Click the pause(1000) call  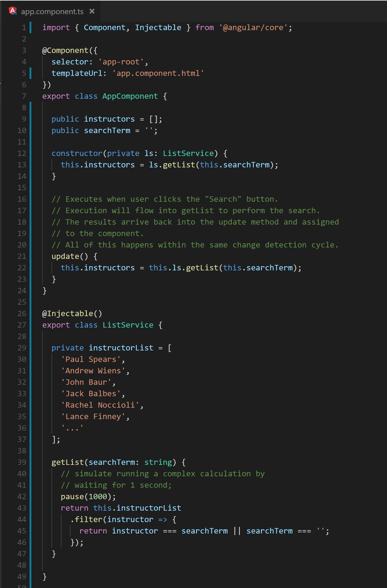(x=86, y=496)
